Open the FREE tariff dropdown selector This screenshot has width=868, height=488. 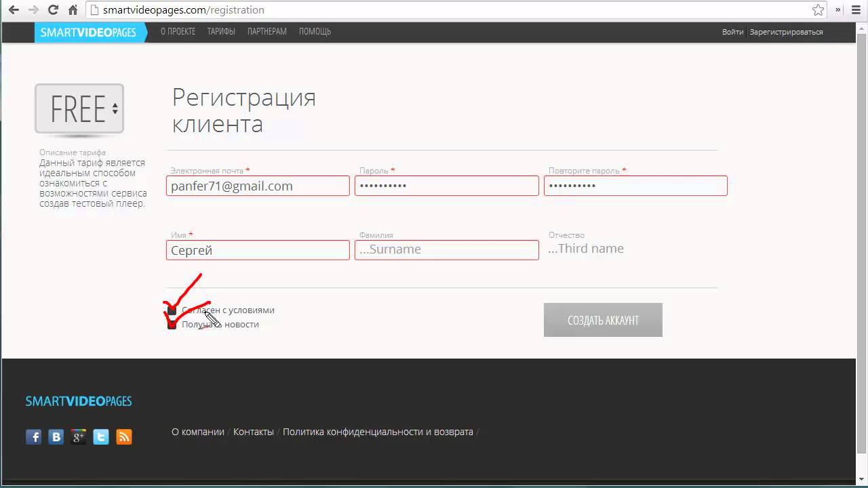pyautogui.click(x=79, y=109)
